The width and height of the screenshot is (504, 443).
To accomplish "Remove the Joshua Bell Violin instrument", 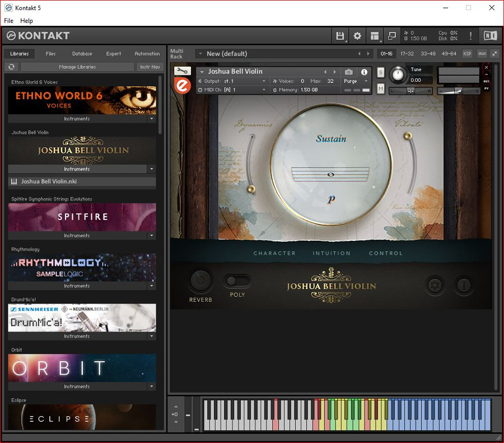I will 486,68.
